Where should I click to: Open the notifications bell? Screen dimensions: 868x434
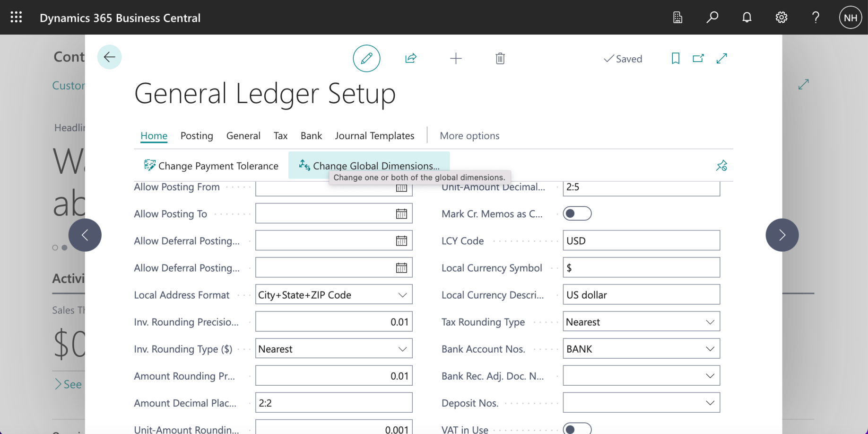[x=746, y=18]
